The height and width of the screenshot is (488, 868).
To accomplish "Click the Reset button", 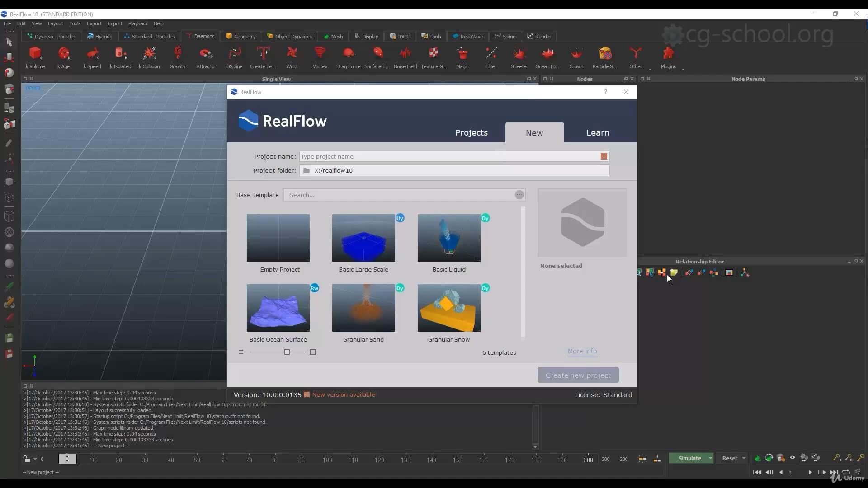I will click(729, 458).
